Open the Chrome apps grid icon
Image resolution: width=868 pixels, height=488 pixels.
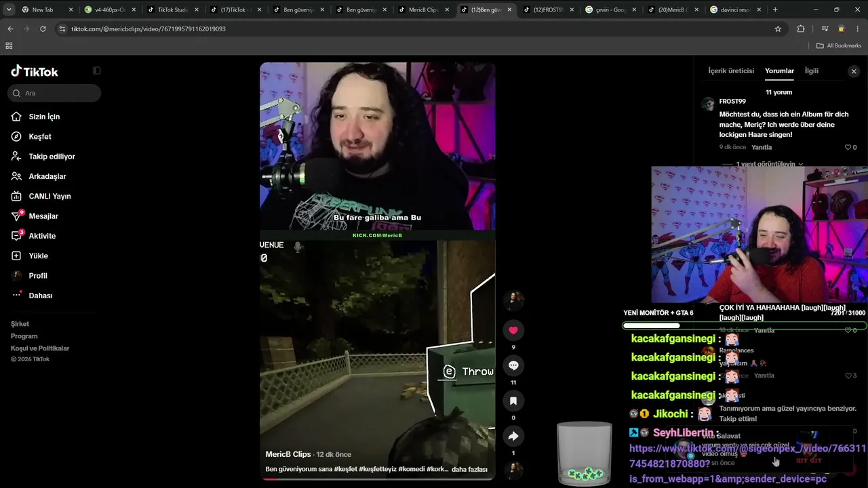pos(9,45)
